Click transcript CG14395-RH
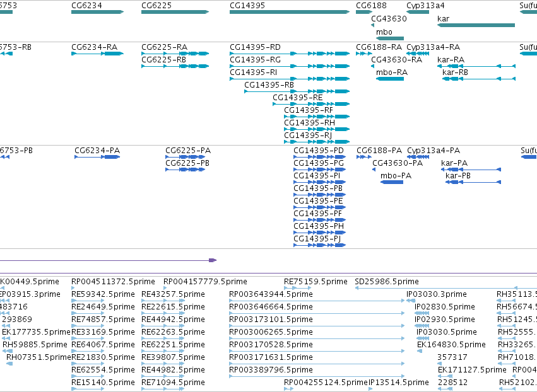The image size is (537, 392). [x=310, y=123]
